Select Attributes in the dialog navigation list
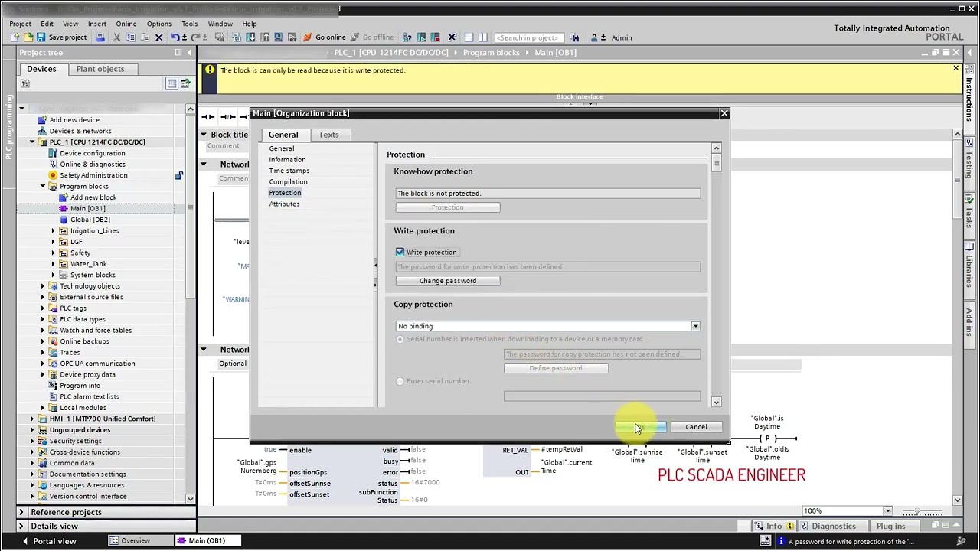The height and width of the screenshot is (551, 980). point(284,204)
